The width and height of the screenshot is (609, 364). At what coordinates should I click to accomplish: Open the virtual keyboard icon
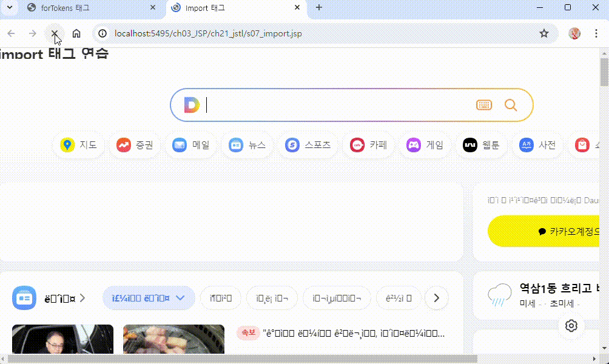484,105
